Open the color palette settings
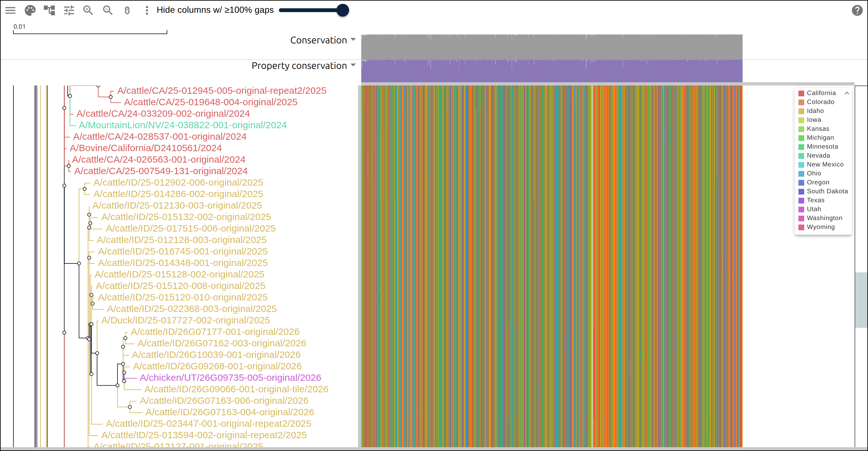This screenshot has width=868, height=451. [x=30, y=10]
